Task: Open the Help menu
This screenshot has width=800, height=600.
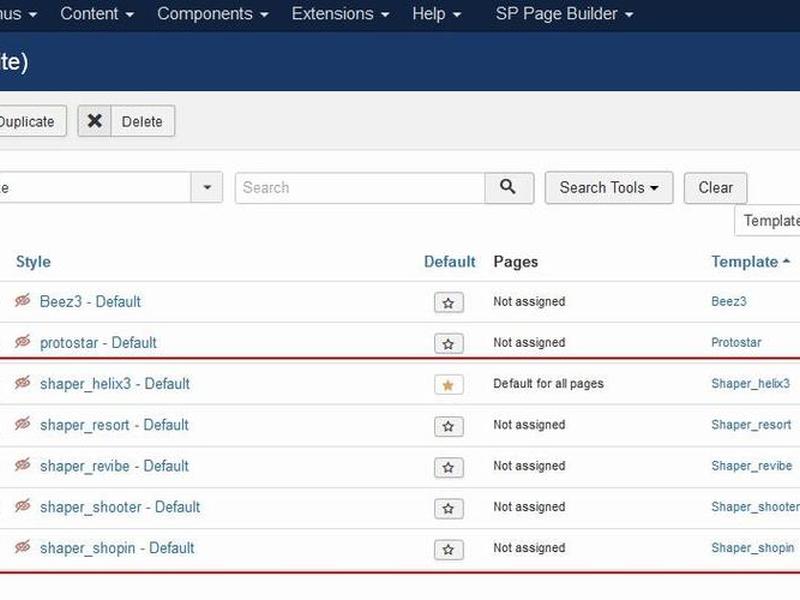Action: click(x=436, y=14)
